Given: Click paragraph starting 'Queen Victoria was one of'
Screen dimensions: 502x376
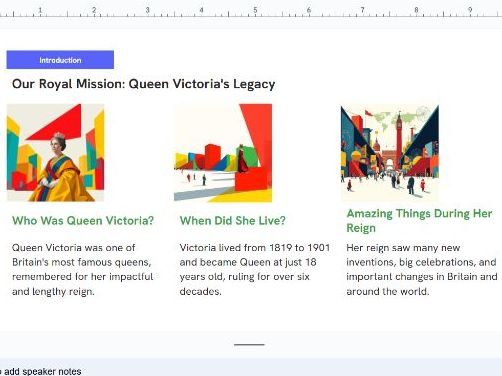Looking at the screenshot, I should [x=83, y=269].
